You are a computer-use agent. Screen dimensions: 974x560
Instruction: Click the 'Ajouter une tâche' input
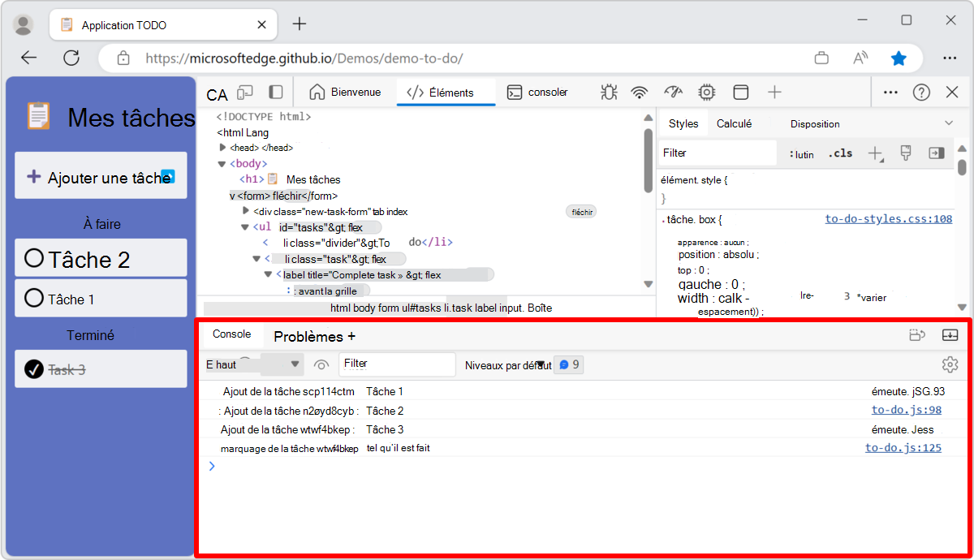101,175
